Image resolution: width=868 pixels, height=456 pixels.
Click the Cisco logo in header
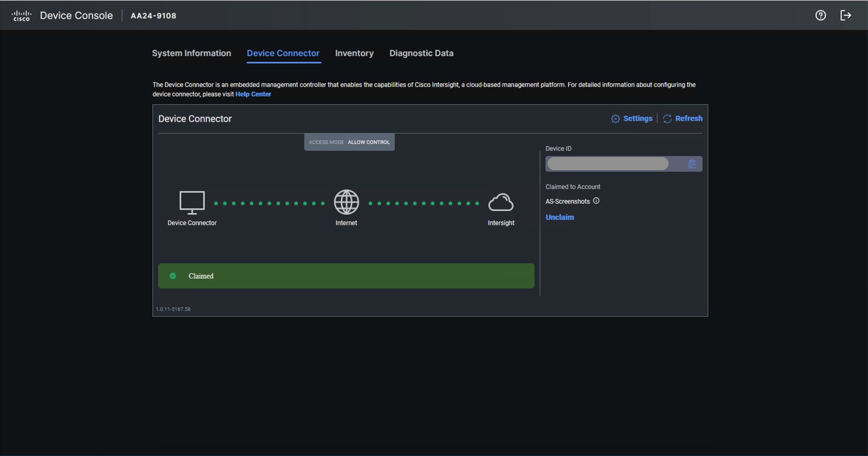point(21,16)
